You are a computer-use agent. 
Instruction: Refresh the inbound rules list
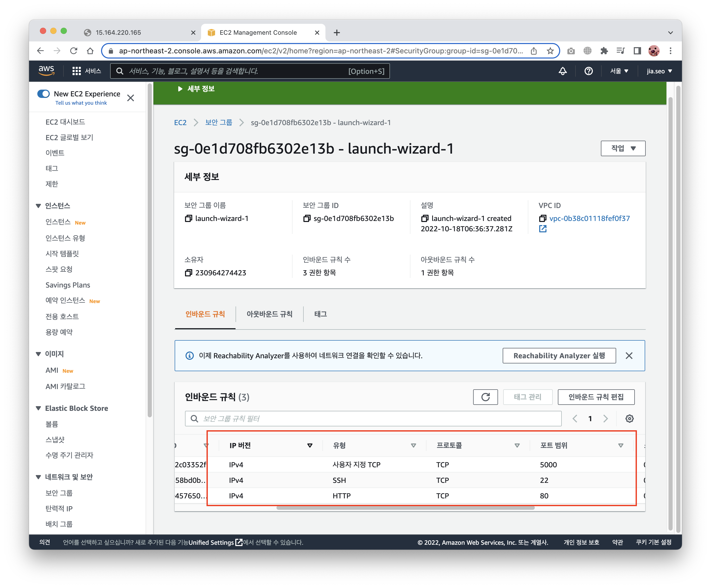485,397
